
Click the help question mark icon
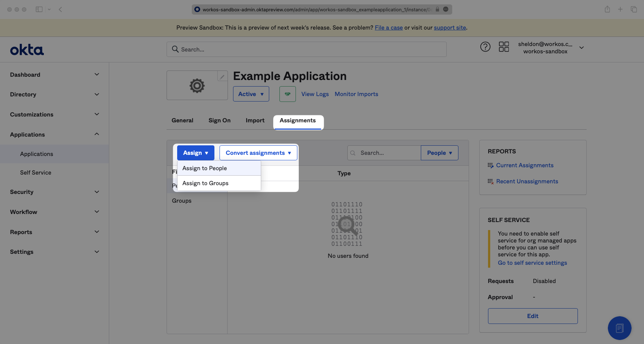point(485,47)
